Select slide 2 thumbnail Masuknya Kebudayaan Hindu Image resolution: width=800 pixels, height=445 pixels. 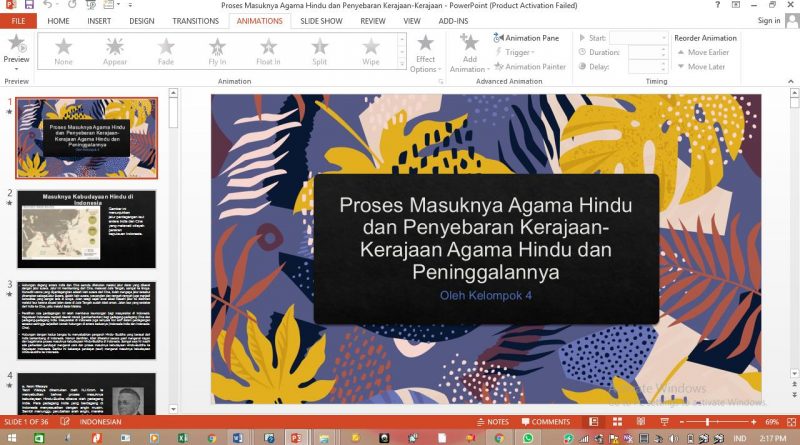[87, 229]
